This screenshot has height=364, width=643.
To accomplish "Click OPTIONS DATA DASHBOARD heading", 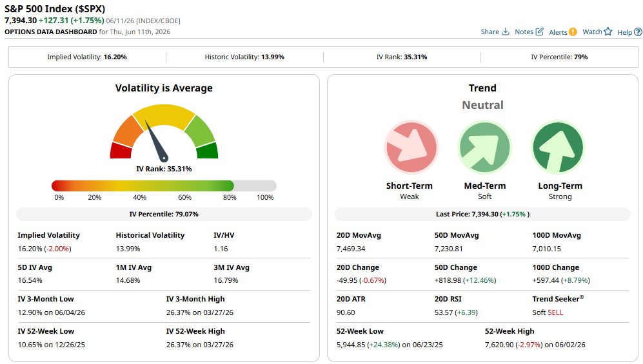I will [51, 32].
